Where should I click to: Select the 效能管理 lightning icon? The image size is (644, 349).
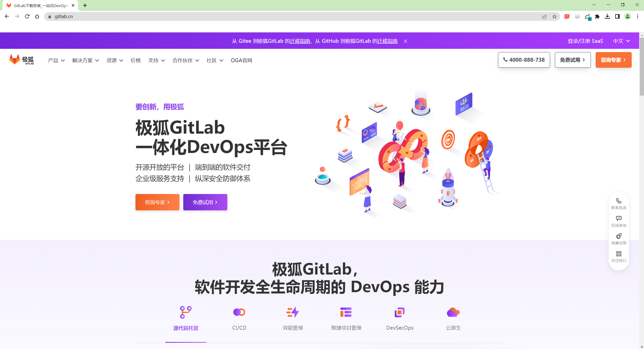293,312
